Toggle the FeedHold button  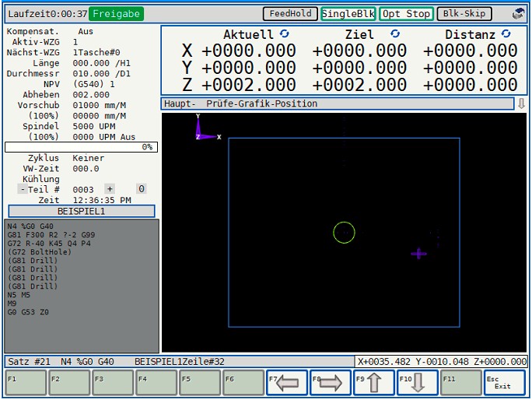click(x=290, y=14)
